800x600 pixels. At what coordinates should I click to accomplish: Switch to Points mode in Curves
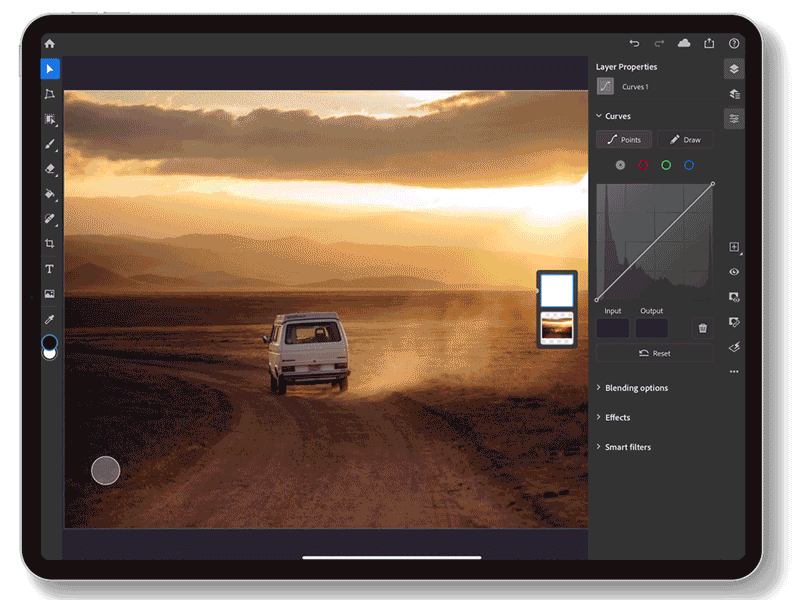(624, 139)
